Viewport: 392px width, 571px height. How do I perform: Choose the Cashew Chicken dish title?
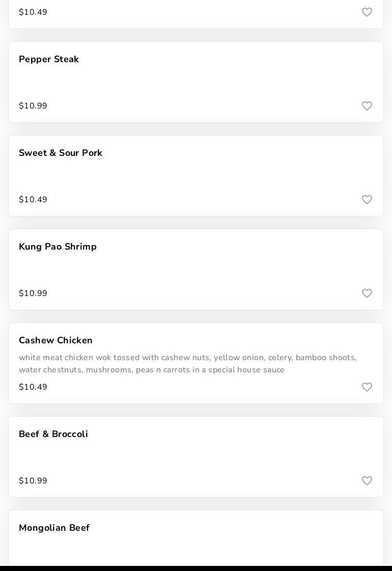(55, 341)
